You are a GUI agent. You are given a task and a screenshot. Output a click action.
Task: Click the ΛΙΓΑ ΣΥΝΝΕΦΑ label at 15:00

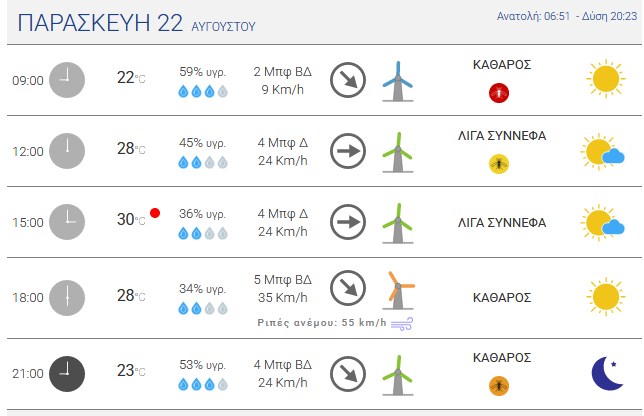tap(502, 223)
